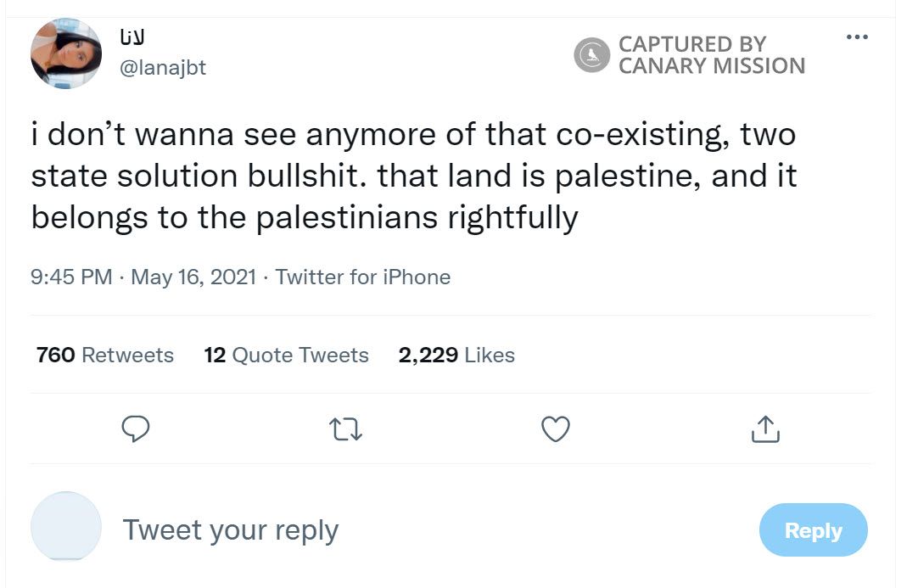Open the three-dot more options menu

click(857, 37)
